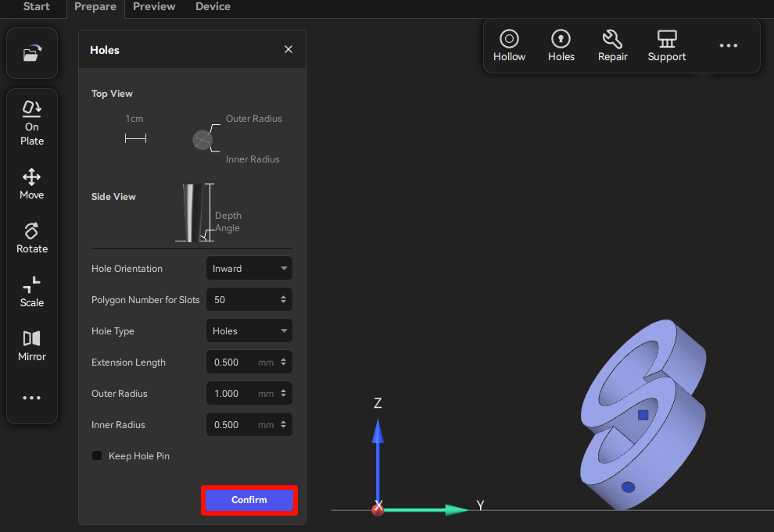
Task: Adjust Outer Radius stepper arrows
Action: click(283, 393)
